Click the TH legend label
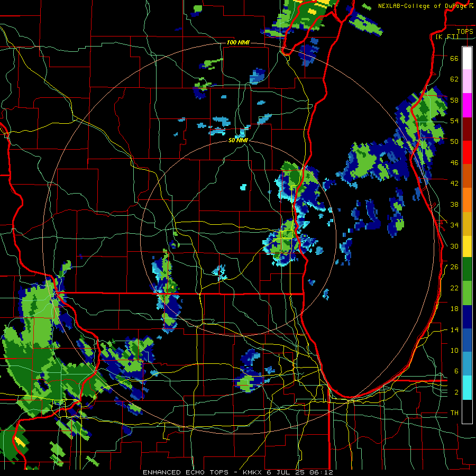 coord(454,413)
